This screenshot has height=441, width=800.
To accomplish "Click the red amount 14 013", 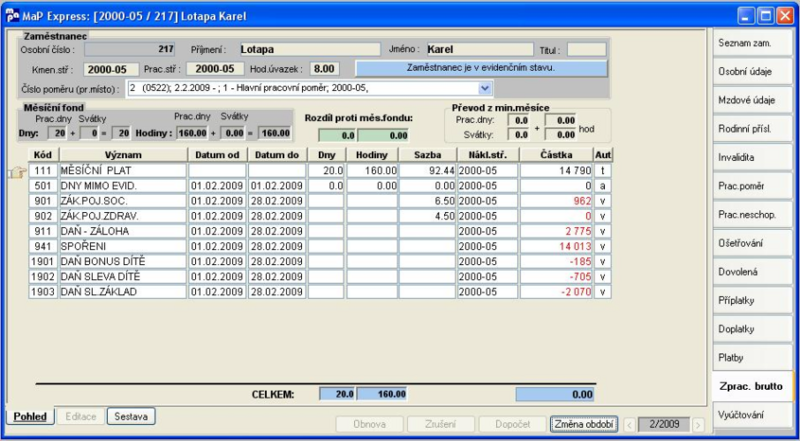I will (x=556, y=247).
